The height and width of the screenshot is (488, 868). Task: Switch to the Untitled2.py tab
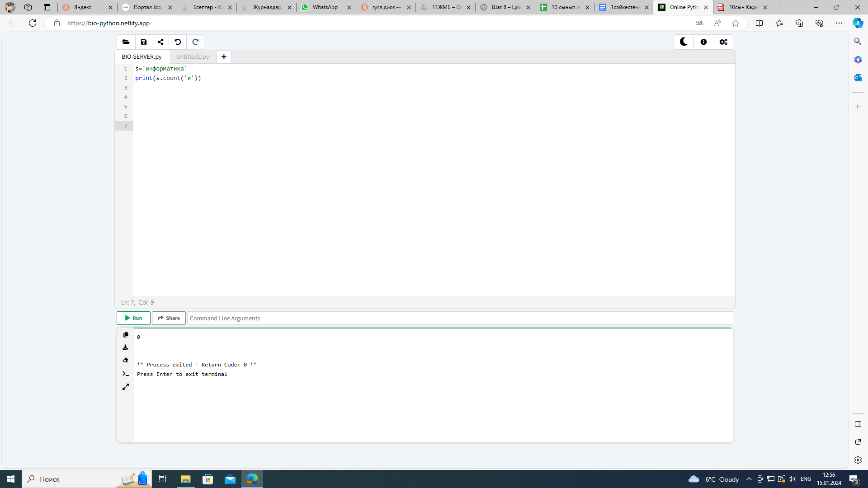coord(193,57)
